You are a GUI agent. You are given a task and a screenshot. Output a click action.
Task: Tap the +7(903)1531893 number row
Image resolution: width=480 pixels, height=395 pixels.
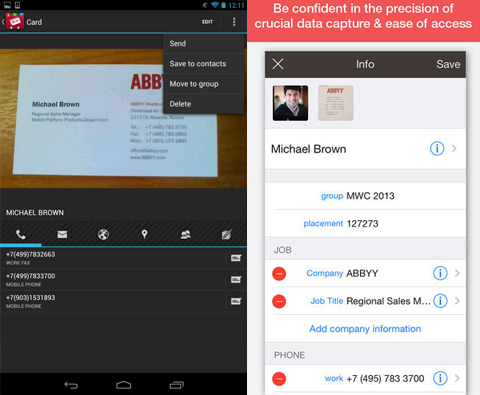113,301
